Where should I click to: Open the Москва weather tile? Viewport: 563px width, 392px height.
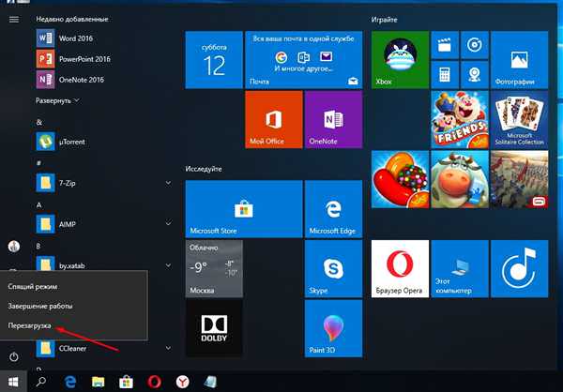coord(214,268)
